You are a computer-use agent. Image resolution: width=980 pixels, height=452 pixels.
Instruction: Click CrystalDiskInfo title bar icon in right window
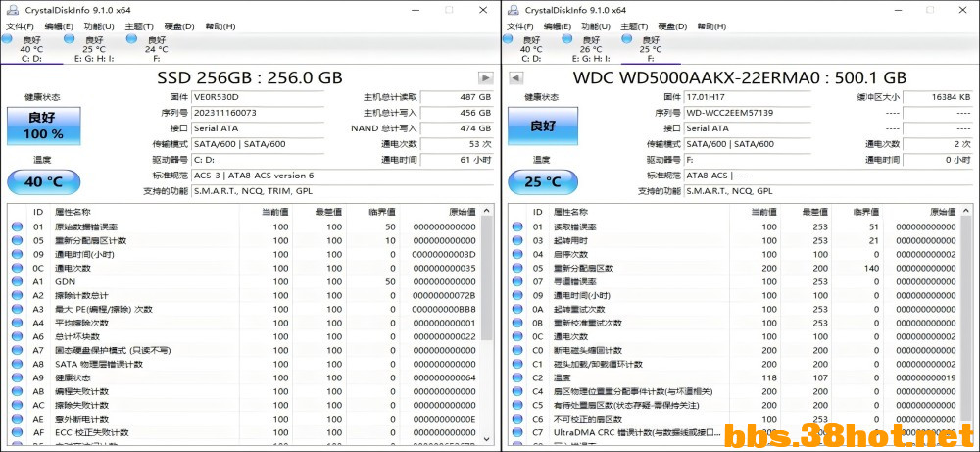tap(513, 10)
